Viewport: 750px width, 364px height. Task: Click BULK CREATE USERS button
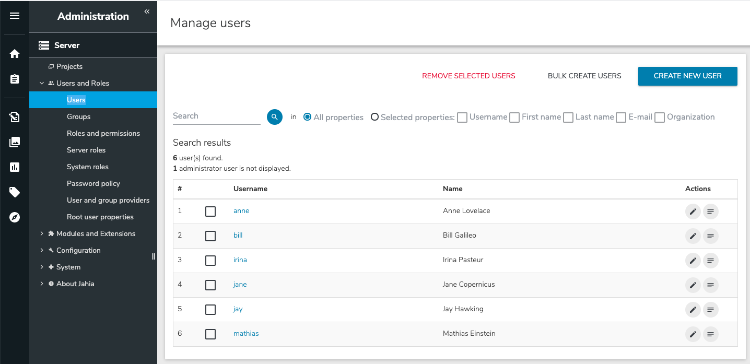pyautogui.click(x=584, y=76)
